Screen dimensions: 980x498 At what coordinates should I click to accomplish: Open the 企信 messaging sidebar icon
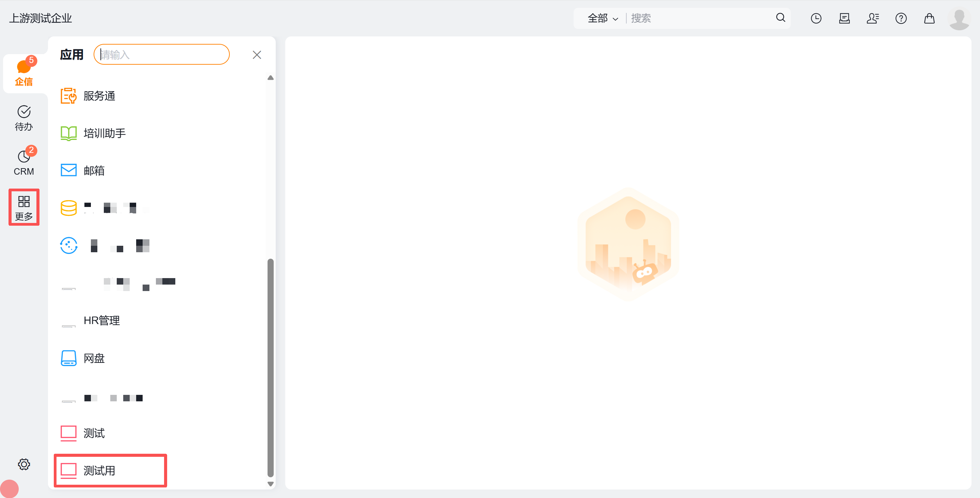[x=23, y=72]
